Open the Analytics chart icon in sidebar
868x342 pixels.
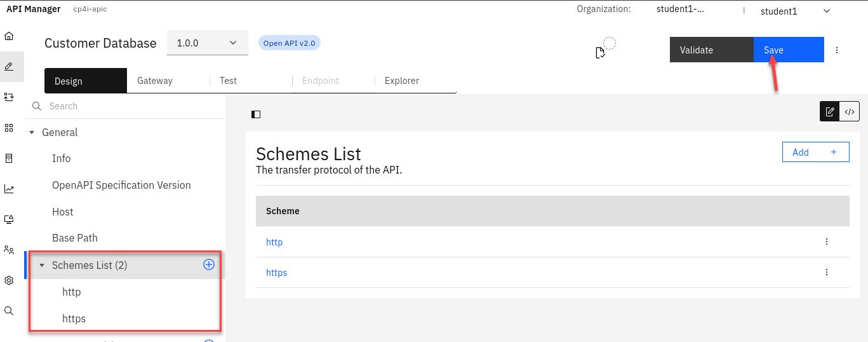click(x=9, y=189)
